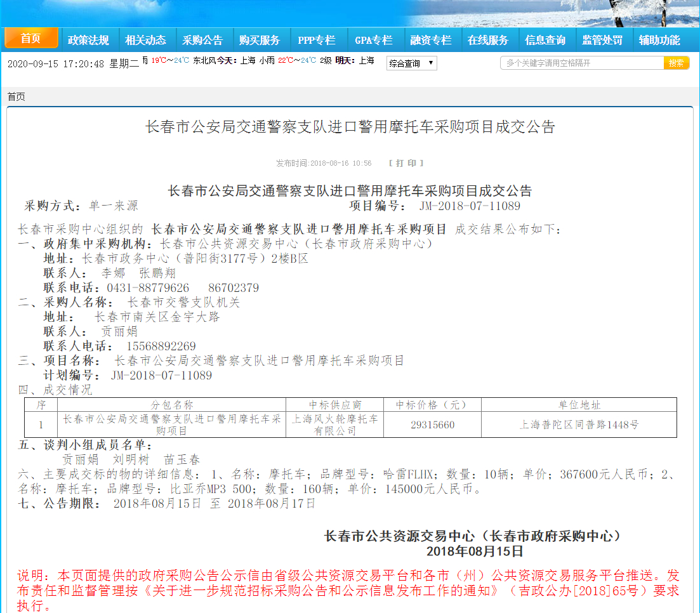Select the highlighted 首页 home tab
The image size is (700, 613).
[x=31, y=39]
